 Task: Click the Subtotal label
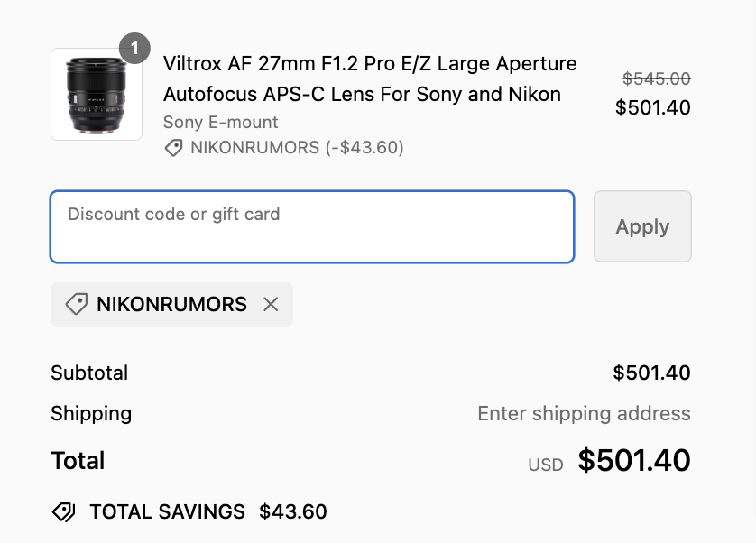pyautogui.click(x=89, y=373)
